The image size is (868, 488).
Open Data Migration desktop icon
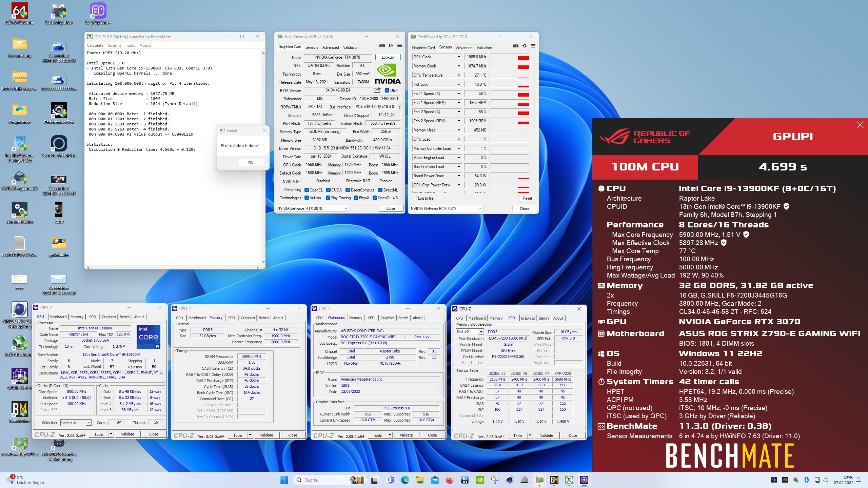pyautogui.click(x=59, y=14)
